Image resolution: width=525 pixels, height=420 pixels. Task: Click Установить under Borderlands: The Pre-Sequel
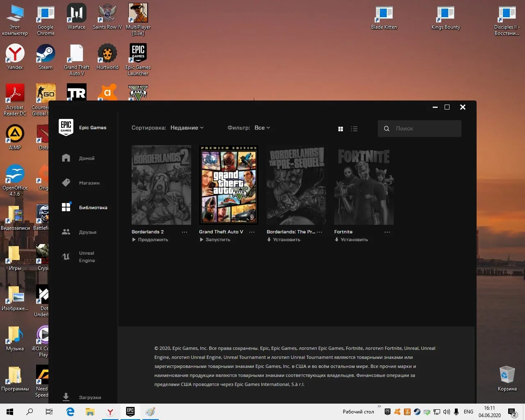click(x=283, y=240)
